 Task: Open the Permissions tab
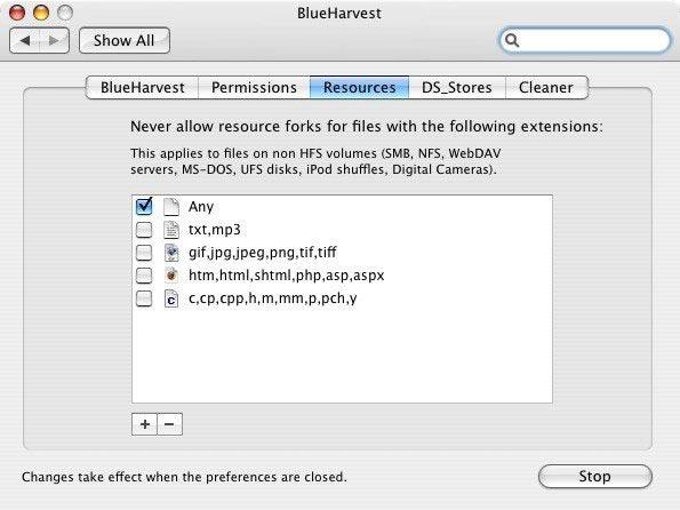coord(254,88)
